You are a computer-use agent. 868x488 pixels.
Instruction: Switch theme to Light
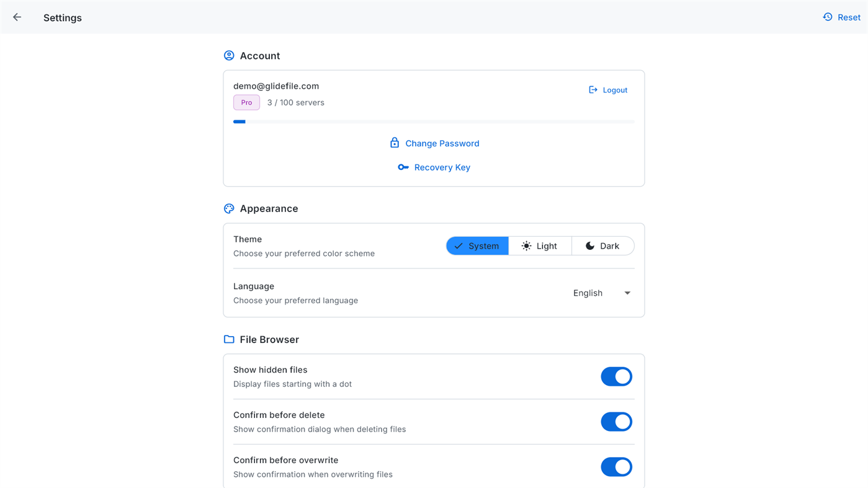pos(540,246)
